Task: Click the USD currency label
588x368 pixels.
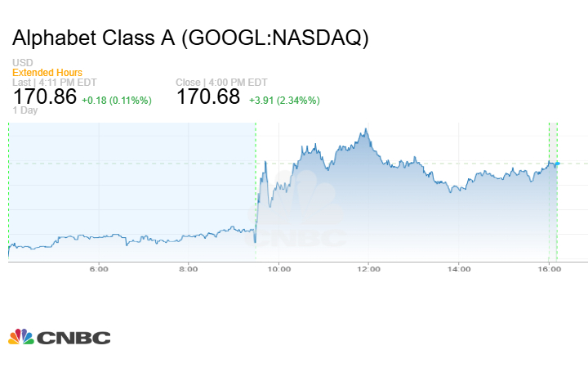Action: tap(22, 63)
